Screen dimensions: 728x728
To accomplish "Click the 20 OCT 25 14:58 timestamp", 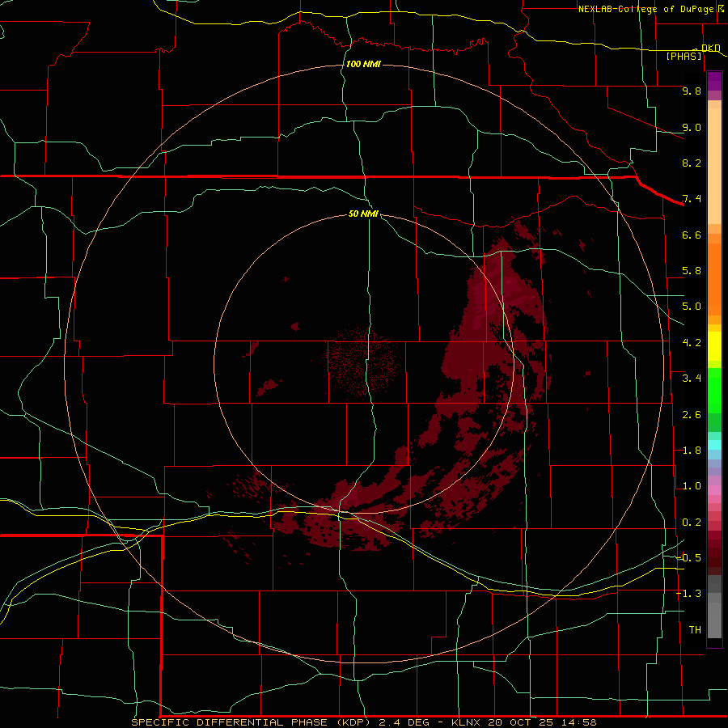I will [542, 722].
